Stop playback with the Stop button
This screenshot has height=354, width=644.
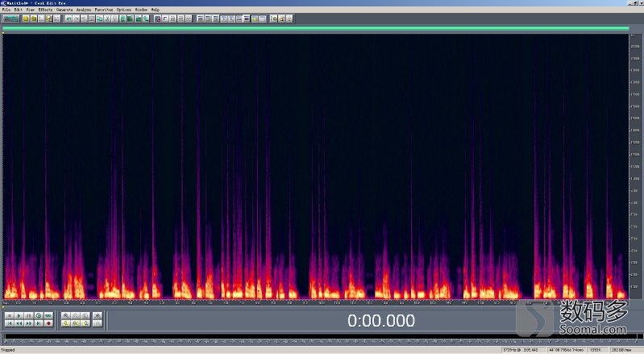tap(10, 315)
